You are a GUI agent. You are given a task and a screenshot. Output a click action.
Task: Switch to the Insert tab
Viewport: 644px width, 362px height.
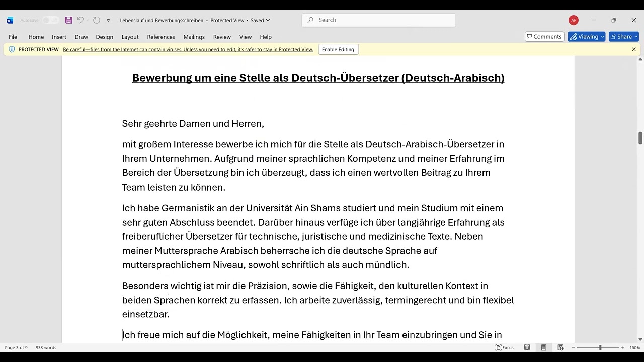pyautogui.click(x=59, y=37)
